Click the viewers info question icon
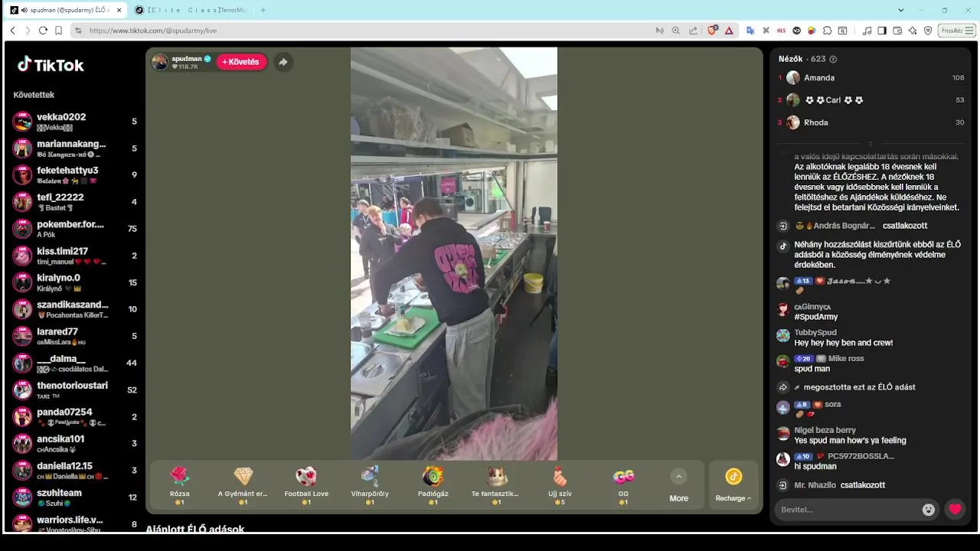 pos(833,59)
